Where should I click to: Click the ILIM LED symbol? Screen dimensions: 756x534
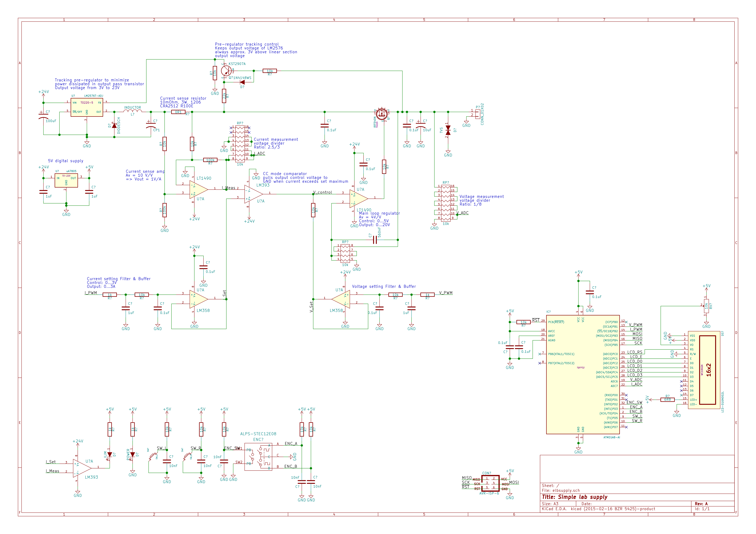pyautogui.click(x=110, y=454)
